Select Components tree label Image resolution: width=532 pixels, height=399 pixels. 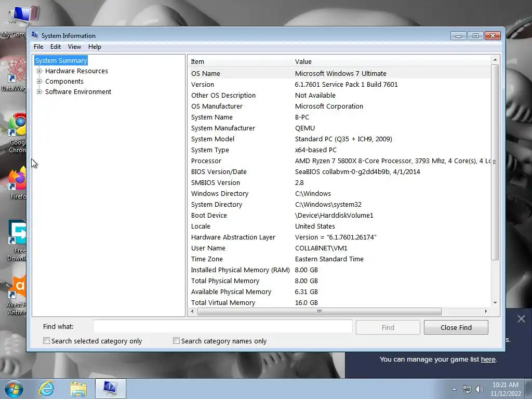point(64,82)
